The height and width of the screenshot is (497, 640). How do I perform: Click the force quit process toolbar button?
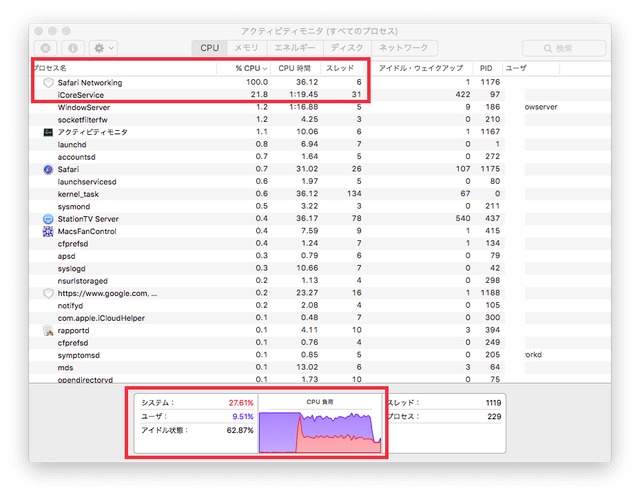tap(45, 48)
